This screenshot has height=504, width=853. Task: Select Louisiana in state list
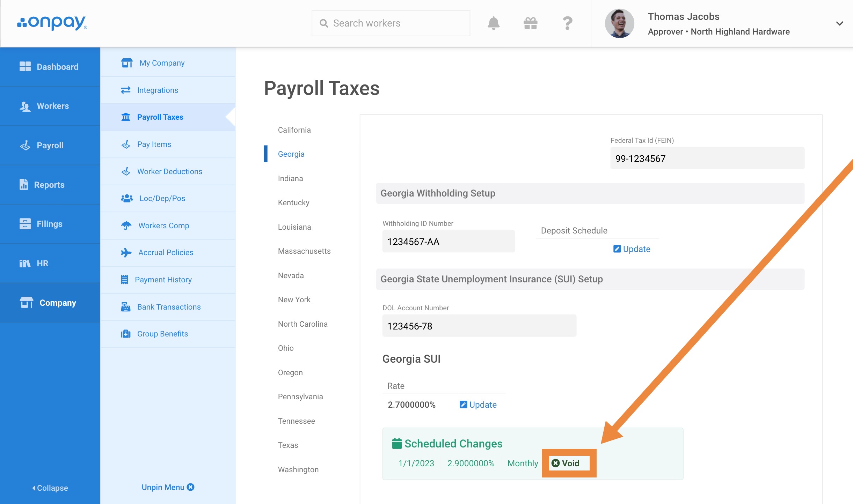click(294, 227)
